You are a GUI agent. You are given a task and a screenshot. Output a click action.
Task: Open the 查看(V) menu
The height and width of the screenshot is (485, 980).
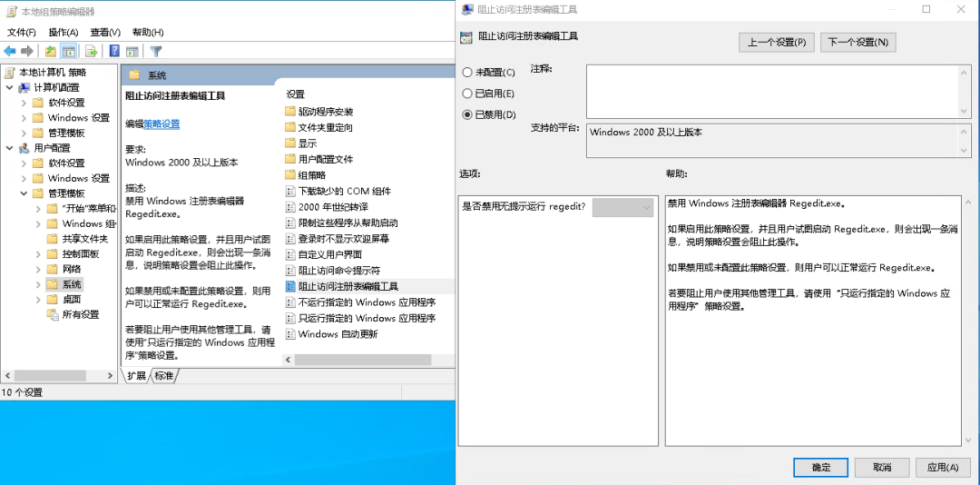click(105, 32)
